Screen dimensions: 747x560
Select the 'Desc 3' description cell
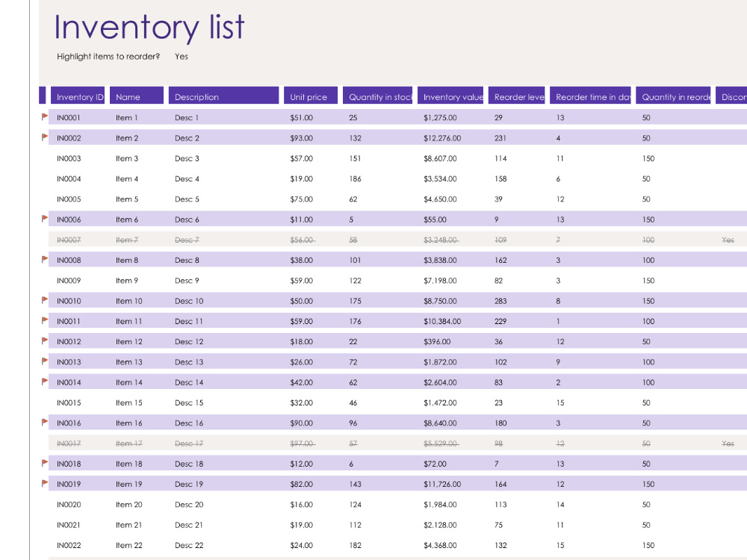click(187, 158)
